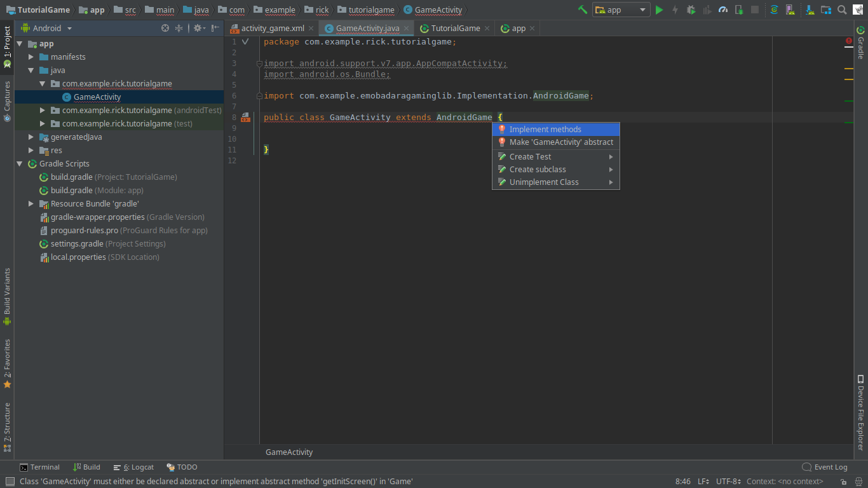Click the scroll-from-source target icon
Image resolution: width=868 pixels, height=488 pixels.
165,28
